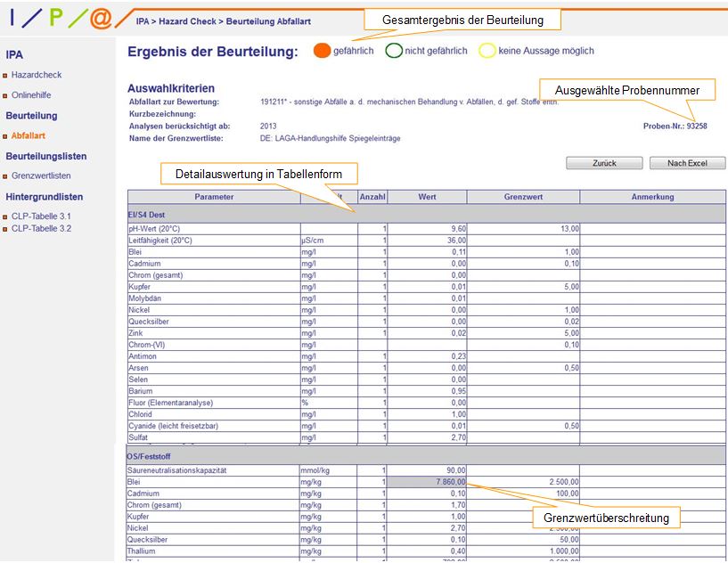
Task: Select the Molybdän parameter row
Action: pos(427,298)
